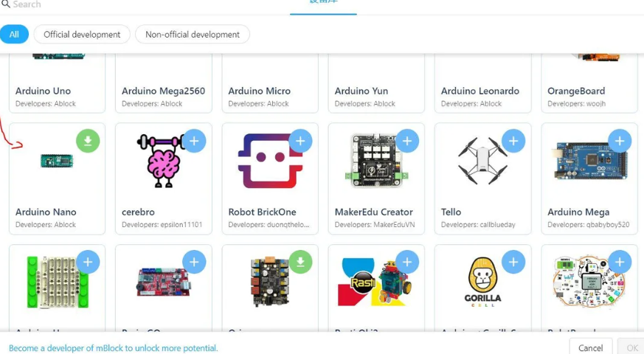644x354 pixels.
Task: Filter by Non-official development
Action: point(193,35)
